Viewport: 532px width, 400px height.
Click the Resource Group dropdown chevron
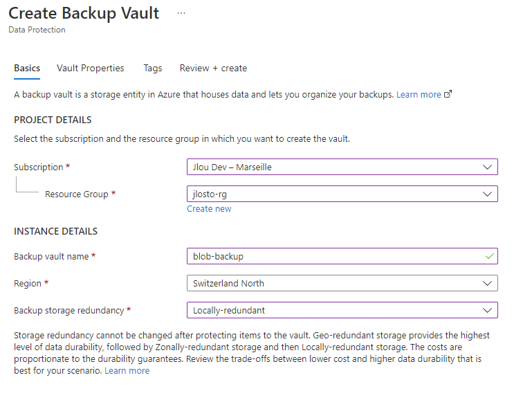coord(487,194)
